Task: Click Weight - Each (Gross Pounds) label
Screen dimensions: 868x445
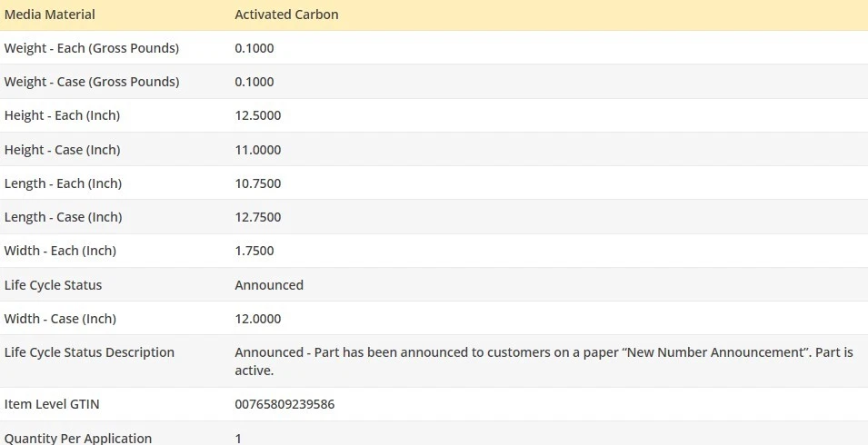Action: tap(92, 48)
